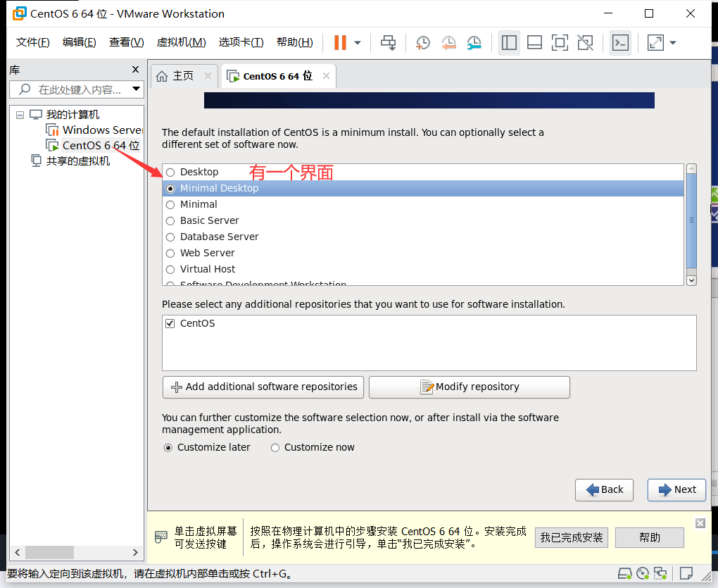This screenshot has height=588, width=718.
Task: Take a snapshot with the clock-plus icon
Action: (422, 42)
